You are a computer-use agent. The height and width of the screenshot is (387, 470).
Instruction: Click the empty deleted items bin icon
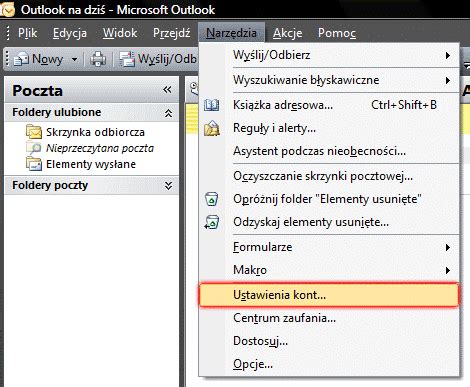[x=212, y=199]
